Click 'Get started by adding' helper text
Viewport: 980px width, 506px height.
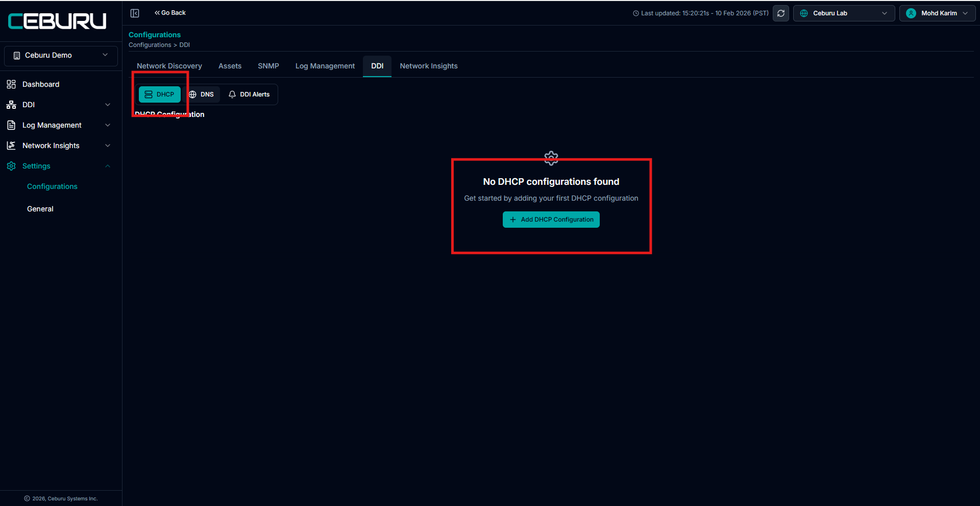tap(551, 198)
